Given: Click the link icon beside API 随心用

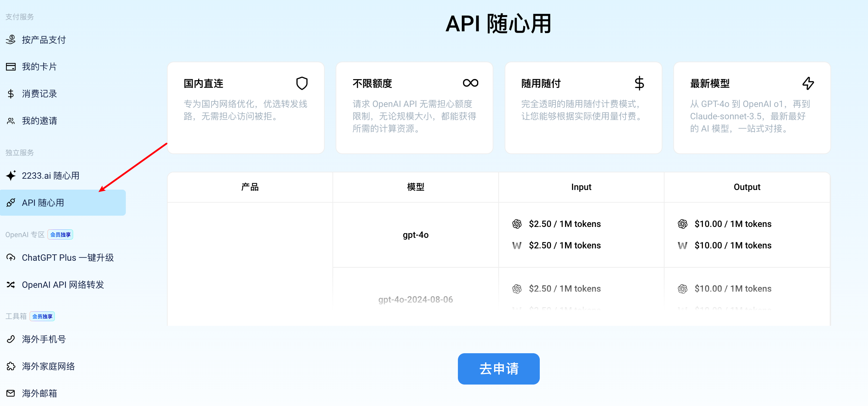Looking at the screenshot, I should 11,203.
